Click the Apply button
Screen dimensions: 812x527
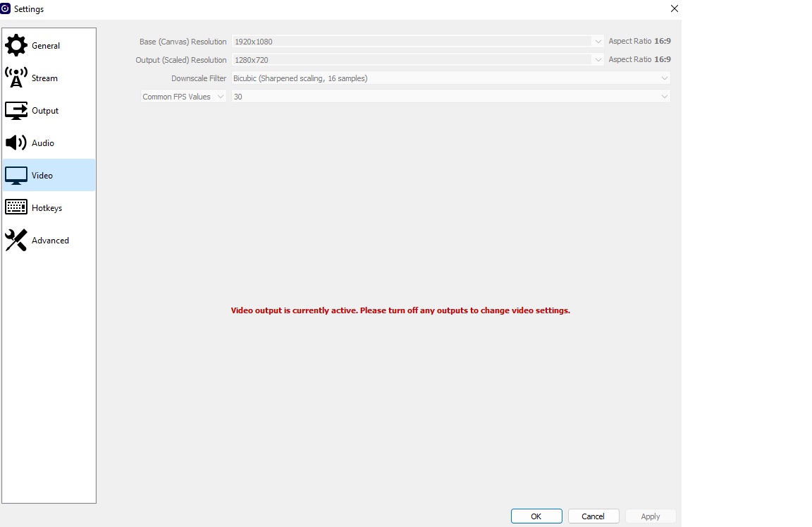[x=650, y=516]
